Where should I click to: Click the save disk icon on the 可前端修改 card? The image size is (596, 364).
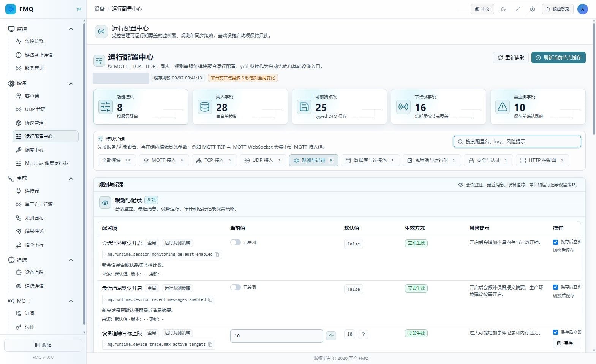[x=304, y=107]
